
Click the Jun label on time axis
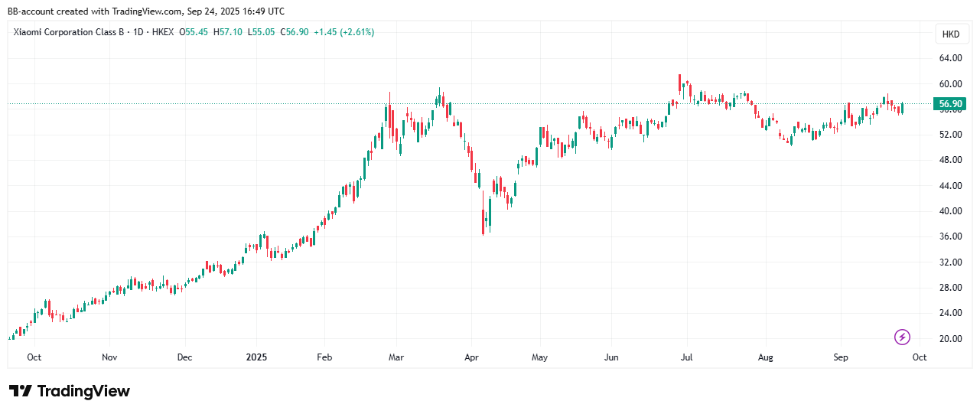[611, 357]
